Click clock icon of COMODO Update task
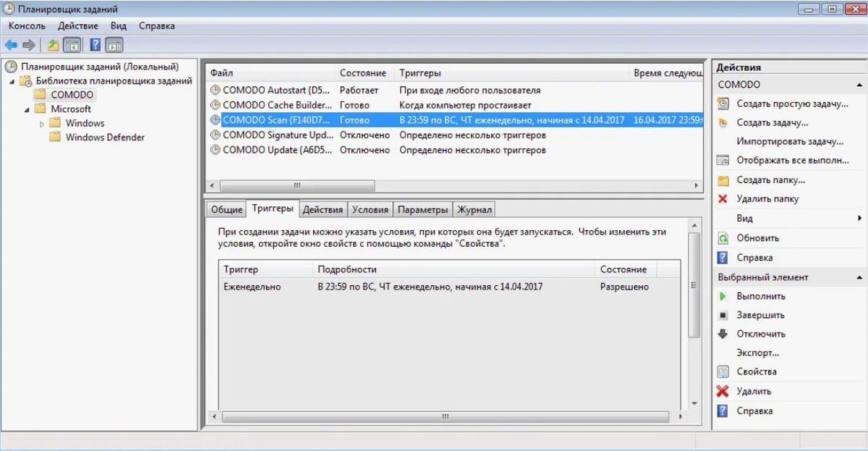Screen dimensions: 868x451 click(215, 151)
